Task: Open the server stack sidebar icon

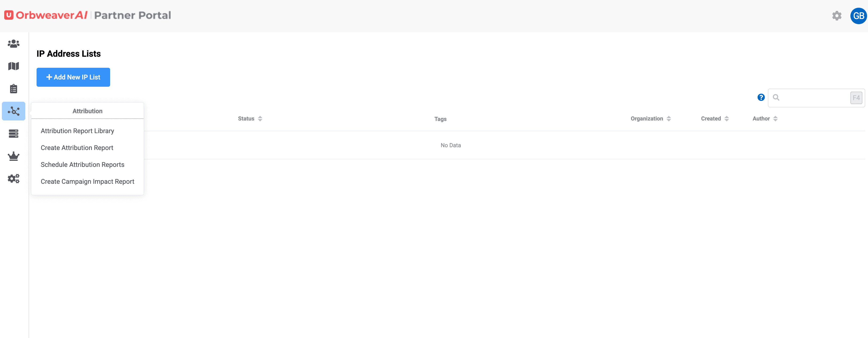Action: (14, 134)
